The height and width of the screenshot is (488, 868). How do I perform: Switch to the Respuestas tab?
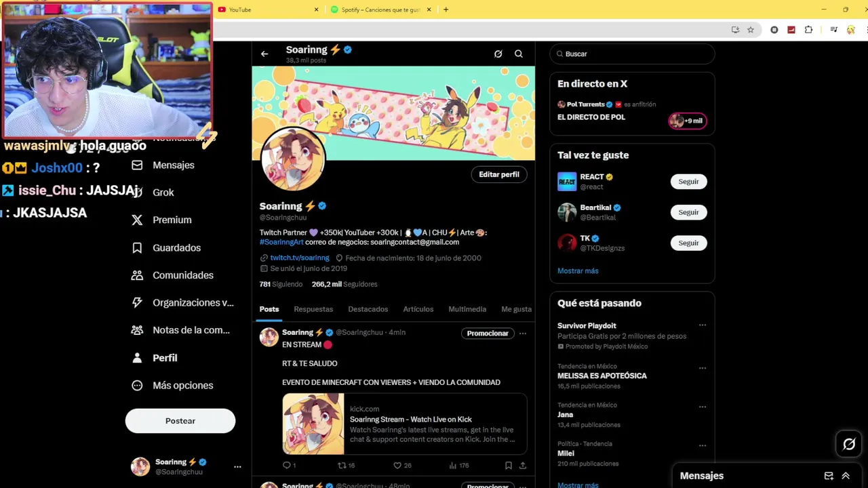pyautogui.click(x=313, y=310)
